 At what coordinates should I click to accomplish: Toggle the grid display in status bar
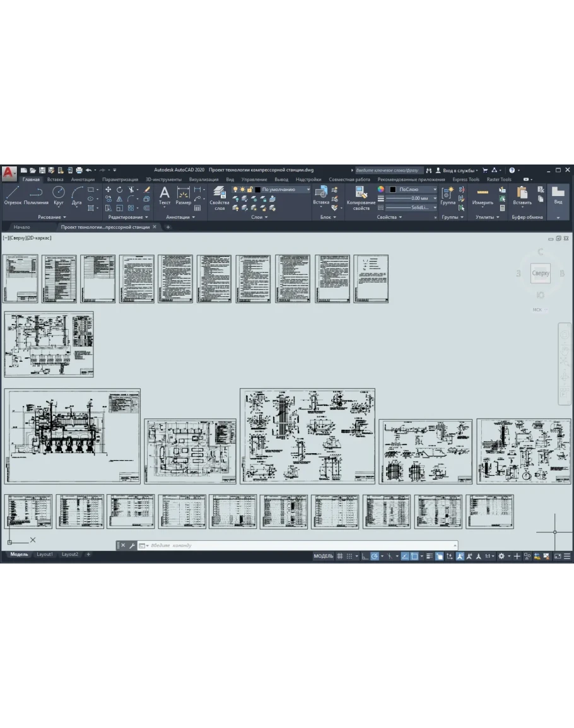(339, 556)
